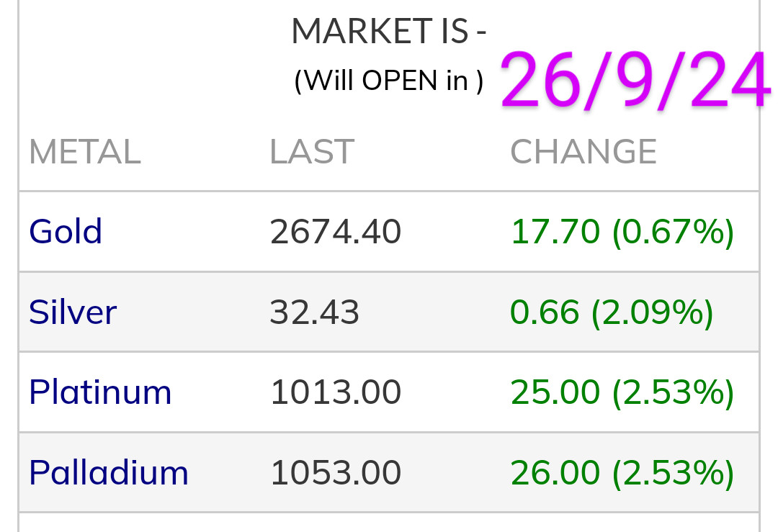This screenshot has height=532, width=778.
Task: Click Palladium's change value 26.00 (2.53%)
Action: (x=622, y=473)
